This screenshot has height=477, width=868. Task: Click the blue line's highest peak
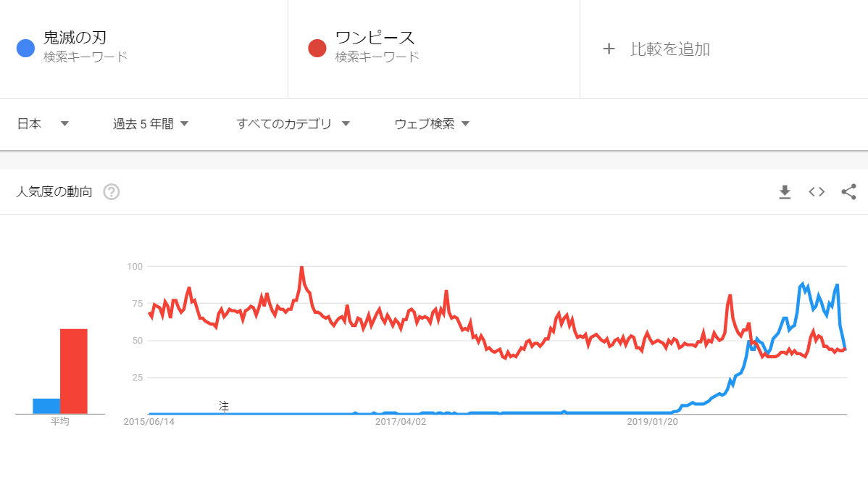[x=803, y=283]
